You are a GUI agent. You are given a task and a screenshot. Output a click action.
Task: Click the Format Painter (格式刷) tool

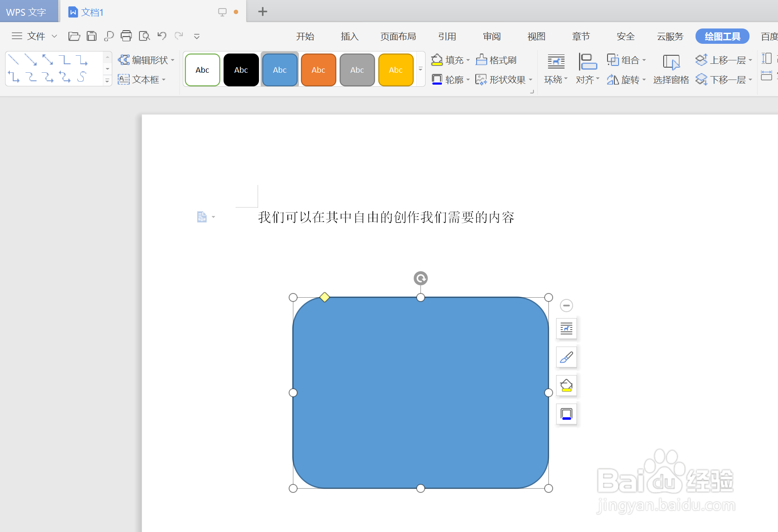click(496, 60)
